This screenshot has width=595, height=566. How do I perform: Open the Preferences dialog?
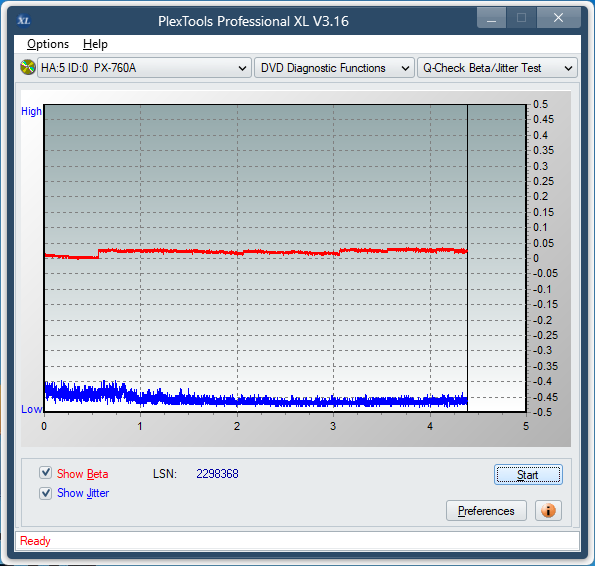point(486,511)
